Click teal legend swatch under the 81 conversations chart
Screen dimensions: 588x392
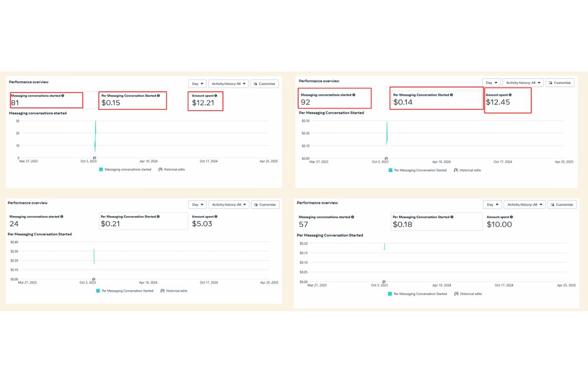coord(101,170)
